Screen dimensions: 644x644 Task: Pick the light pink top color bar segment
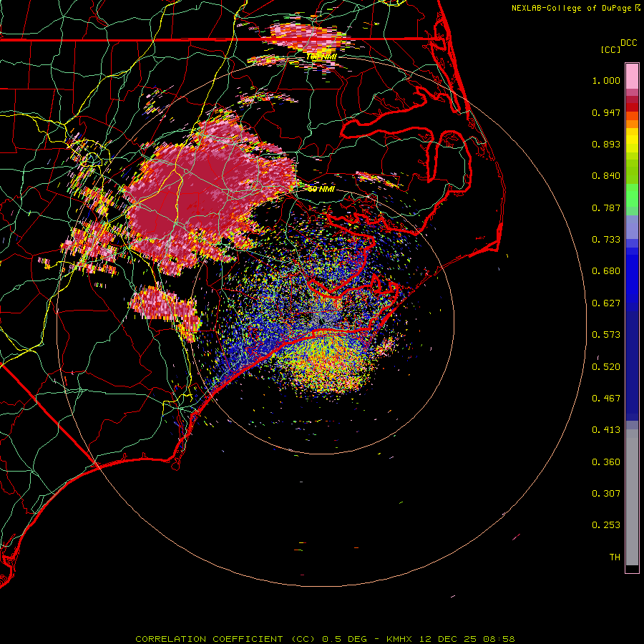(x=632, y=77)
